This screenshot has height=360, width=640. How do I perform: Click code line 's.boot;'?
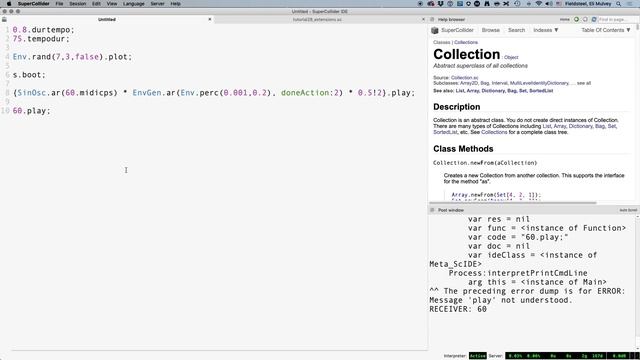pyautogui.click(x=29, y=75)
